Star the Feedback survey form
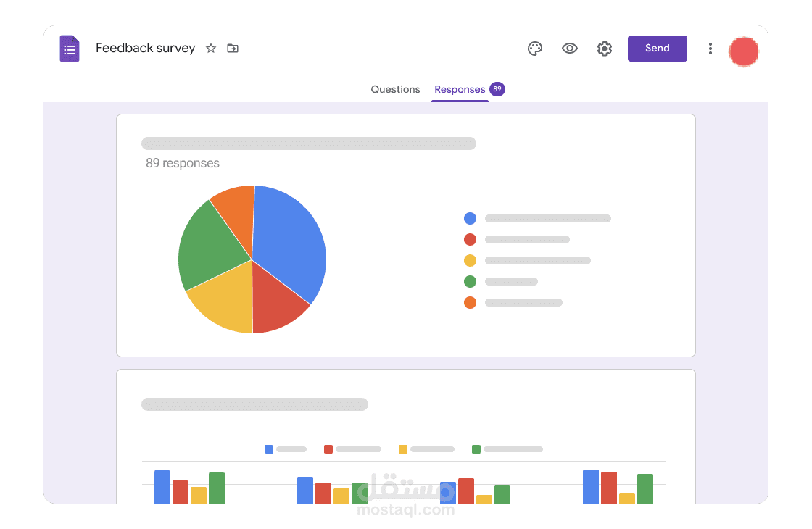The height and width of the screenshot is (529, 812). tap(210, 49)
